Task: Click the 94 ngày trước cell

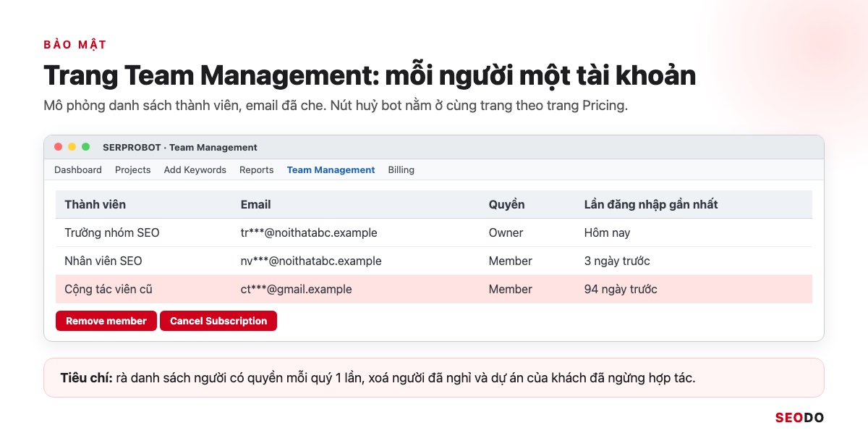Action: (621, 289)
